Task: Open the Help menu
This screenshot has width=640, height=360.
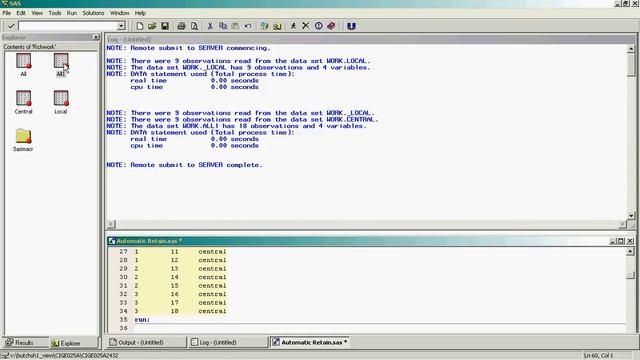Action: coord(140,13)
